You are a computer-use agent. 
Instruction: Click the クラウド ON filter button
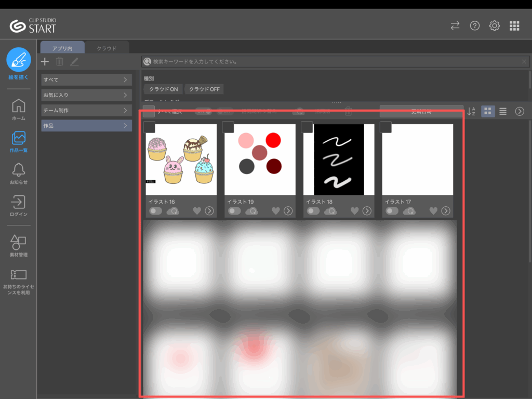(163, 89)
